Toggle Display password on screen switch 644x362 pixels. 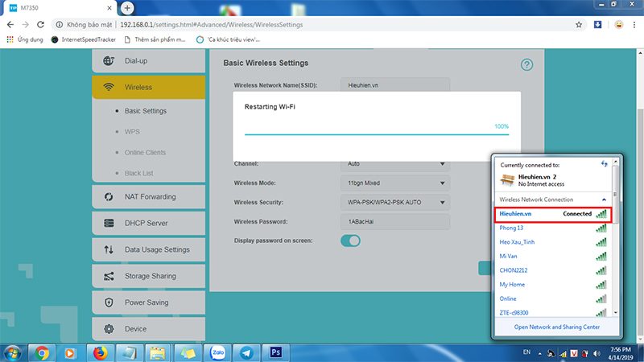[350, 241]
